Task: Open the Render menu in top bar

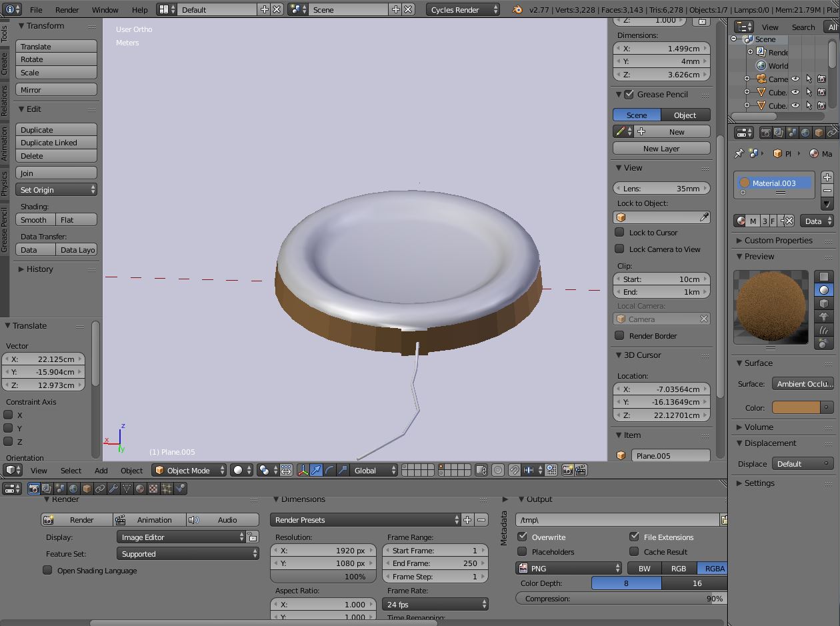Action: (x=67, y=9)
